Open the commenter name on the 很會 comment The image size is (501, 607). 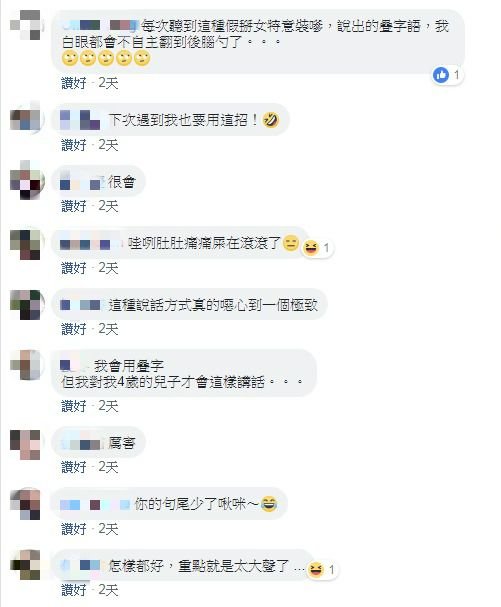(82, 182)
